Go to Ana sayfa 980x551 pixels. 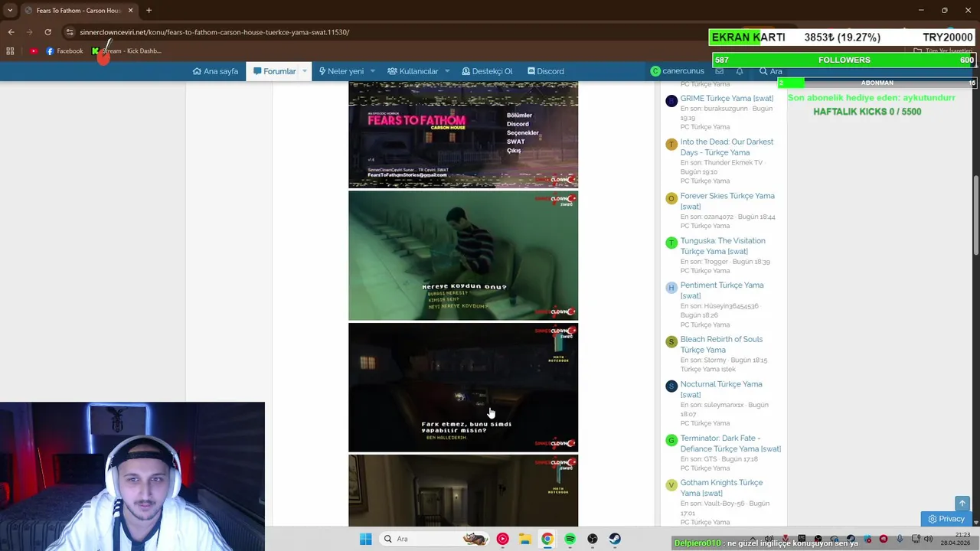(x=215, y=71)
